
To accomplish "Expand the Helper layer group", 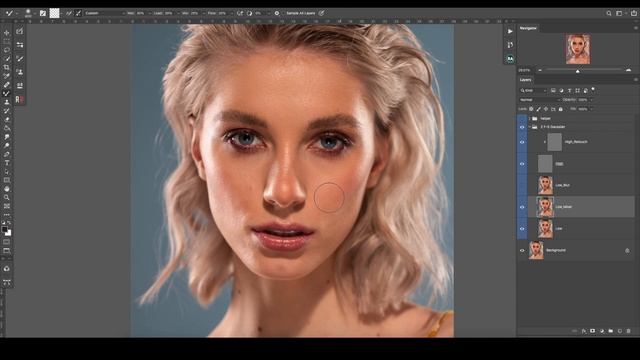I will click(x=529, y=118).
